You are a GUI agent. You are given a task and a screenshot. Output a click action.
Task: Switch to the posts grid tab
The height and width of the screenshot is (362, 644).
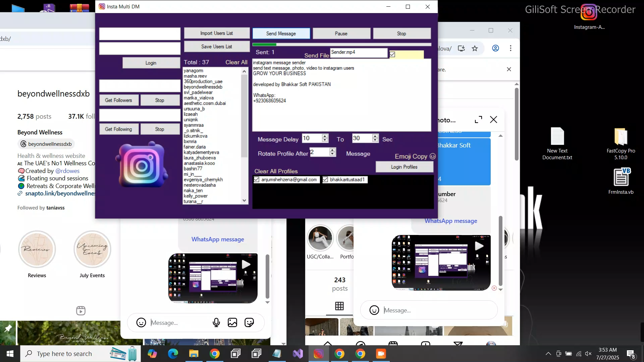pyautogui.click(x=339, y=306)
